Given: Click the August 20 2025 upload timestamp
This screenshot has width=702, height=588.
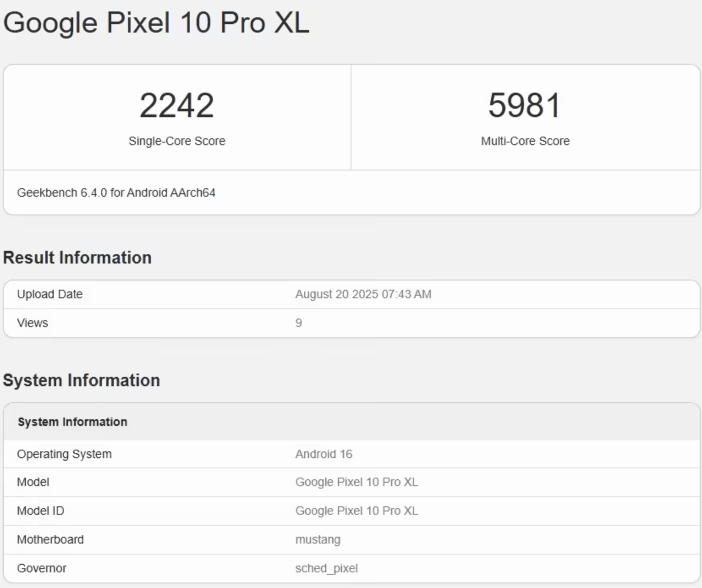Looking at the screenshot, I should (363, 294).
